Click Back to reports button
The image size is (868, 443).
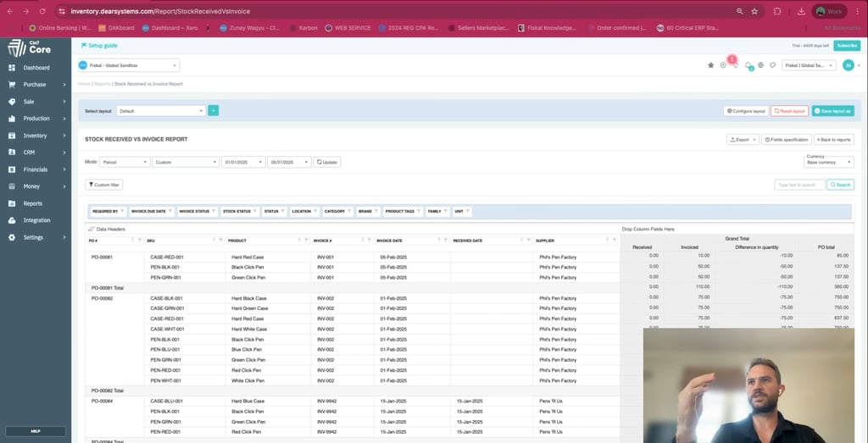tap(834, 140)
